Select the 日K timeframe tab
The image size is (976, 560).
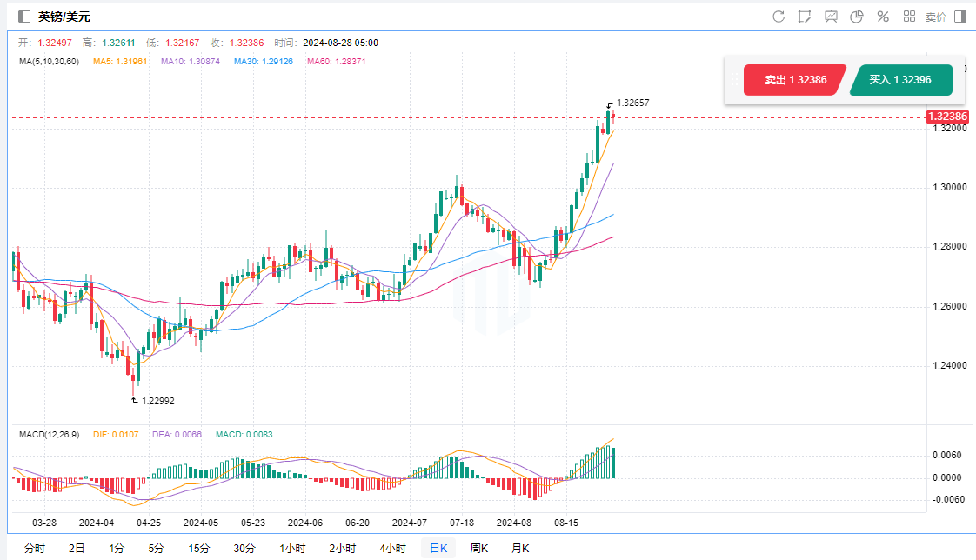[x=438, y=548]
